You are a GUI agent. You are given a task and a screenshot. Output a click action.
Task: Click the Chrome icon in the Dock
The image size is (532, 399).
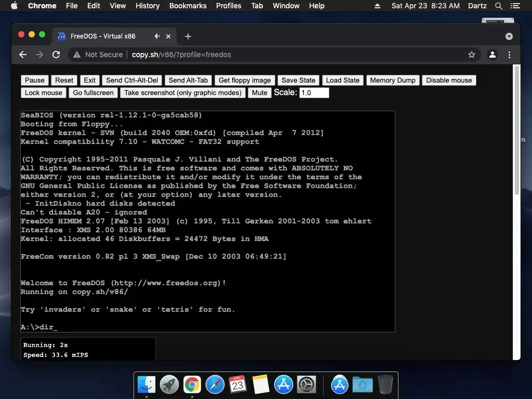(192, 385)
